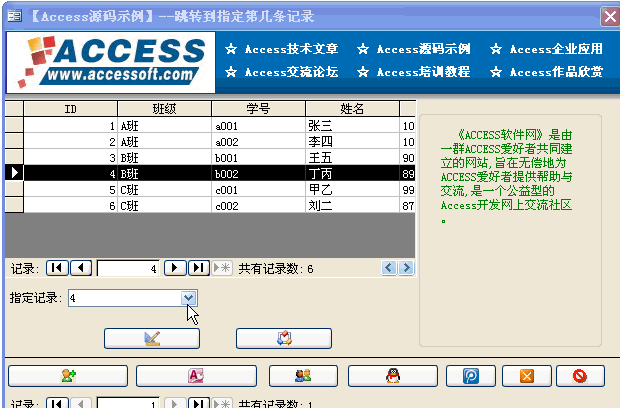
Task: Click the red prohibited circle icon button
Action: coord(580,376)
